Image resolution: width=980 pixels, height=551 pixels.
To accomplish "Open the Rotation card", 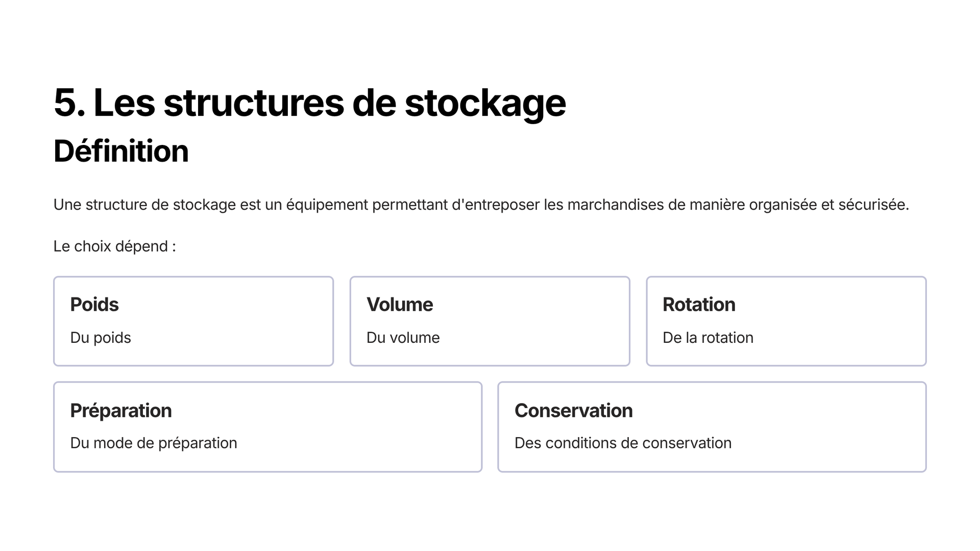I will [786, 321].
